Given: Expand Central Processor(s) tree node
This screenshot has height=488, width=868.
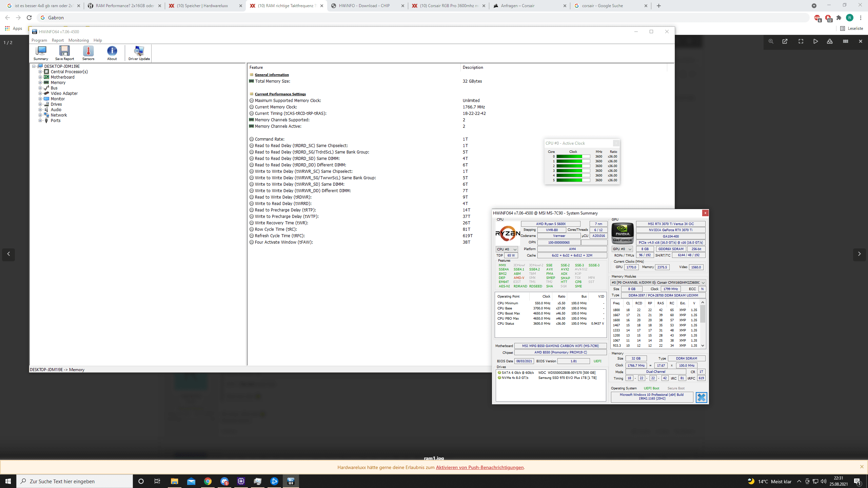Looking at the screenshot, I should pyautogui.click(x=40, y=72).
